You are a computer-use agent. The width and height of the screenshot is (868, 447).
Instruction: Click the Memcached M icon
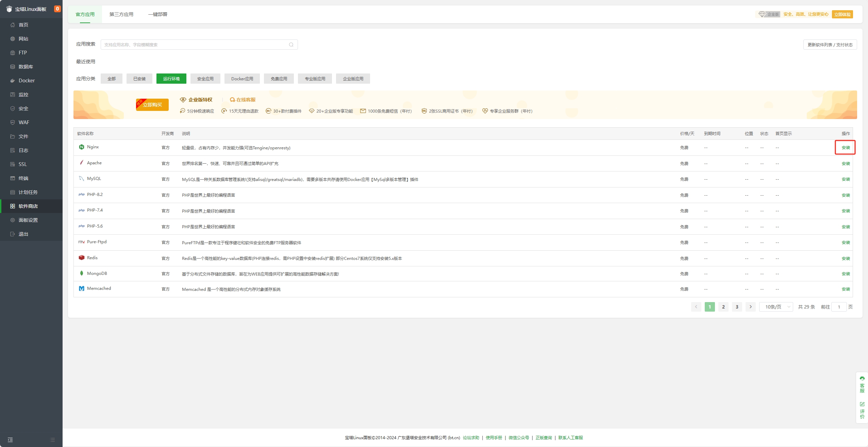82,288
